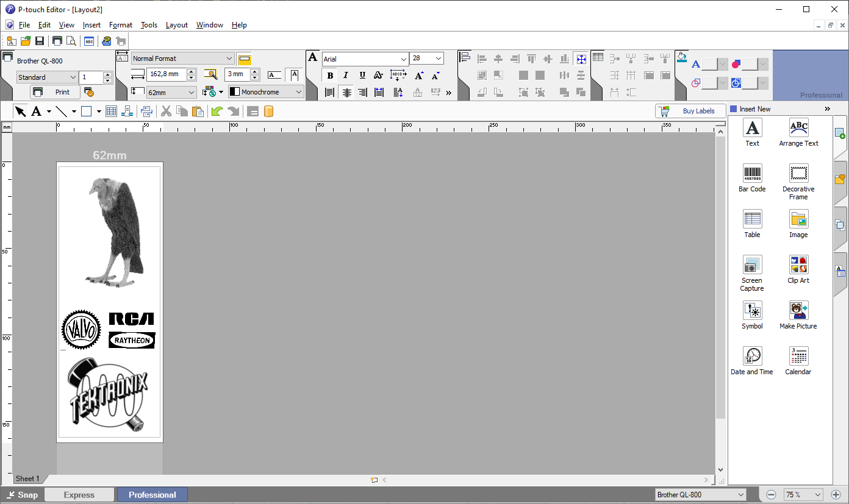Image resolution: width=849 pixels, height=504 pixels.
Task: Open Make Picture tool
Action: click(x=798, y=315)
